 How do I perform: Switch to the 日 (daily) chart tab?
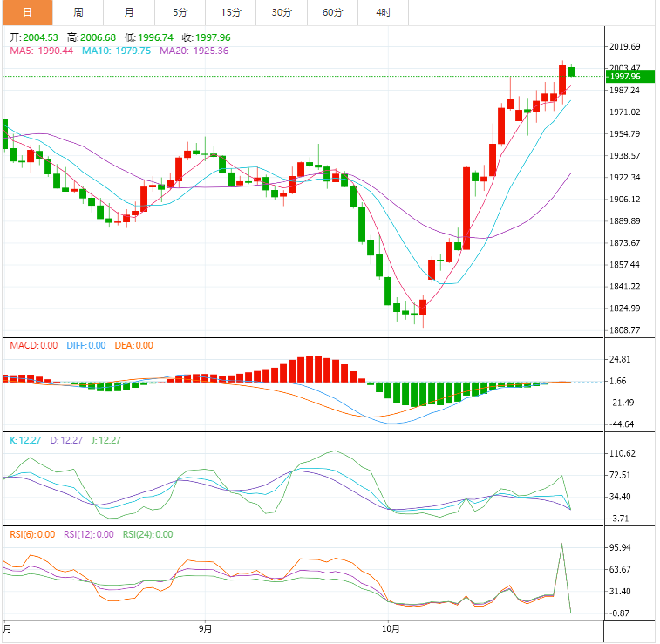click(x=27, y=12)
